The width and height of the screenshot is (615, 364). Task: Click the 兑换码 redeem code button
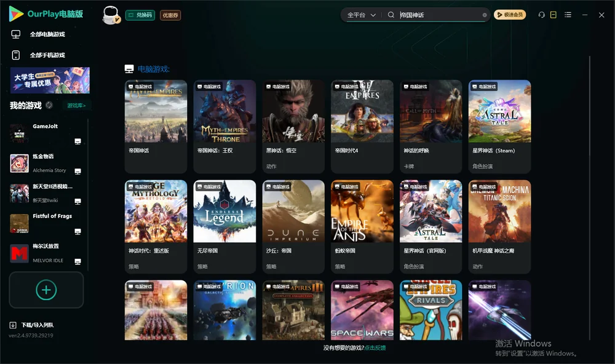click(140, 15)
